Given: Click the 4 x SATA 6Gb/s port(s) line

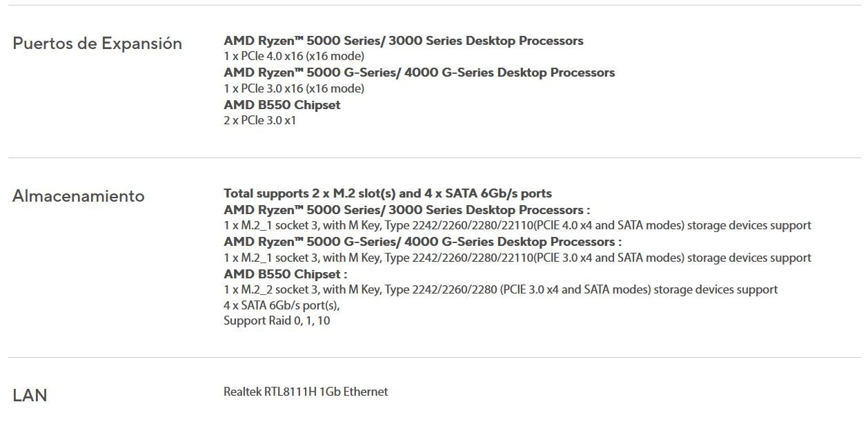Looking at the screenshot, I should (x=282, y=305).
